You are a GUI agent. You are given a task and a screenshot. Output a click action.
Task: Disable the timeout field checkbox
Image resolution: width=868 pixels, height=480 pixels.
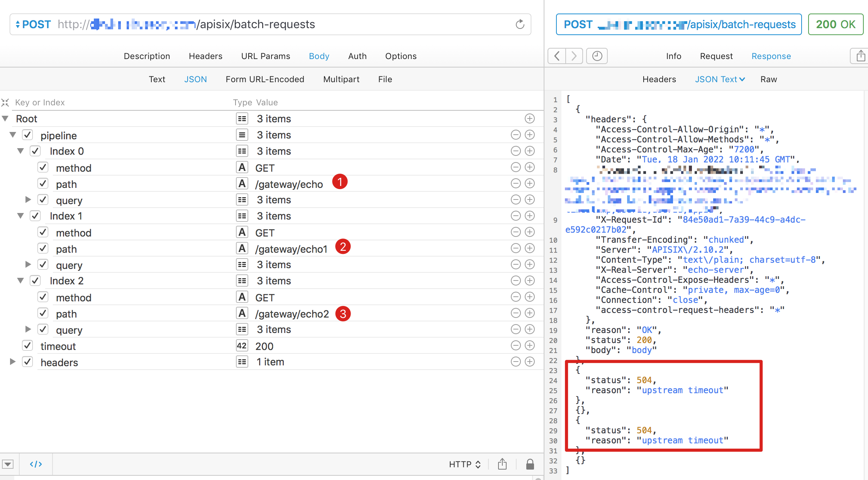pyautogui.click(x=27, y=346)
